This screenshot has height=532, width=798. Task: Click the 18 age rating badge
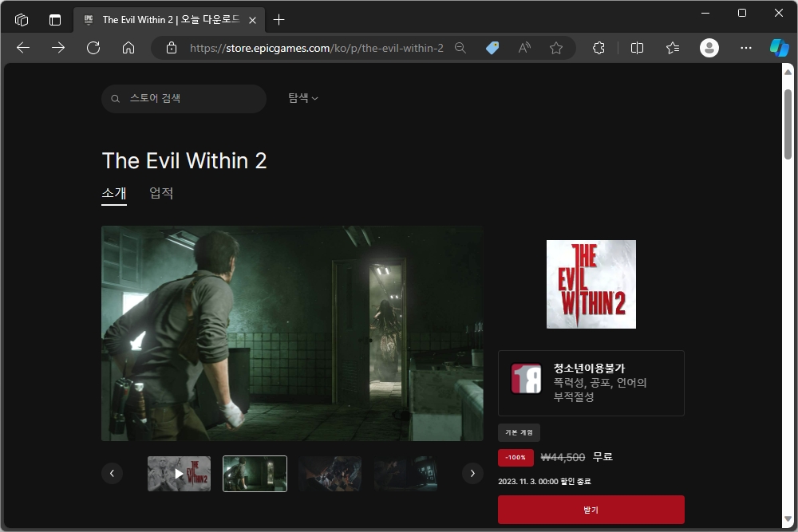pyautogui.click(x=526, y=378)
